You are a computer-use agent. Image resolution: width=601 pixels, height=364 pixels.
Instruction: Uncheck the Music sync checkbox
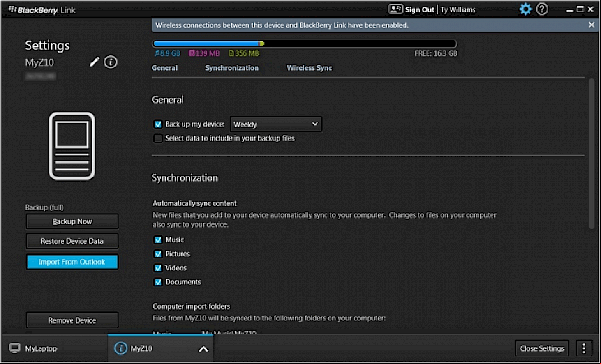pyautogui.click(x=158, y=240)
